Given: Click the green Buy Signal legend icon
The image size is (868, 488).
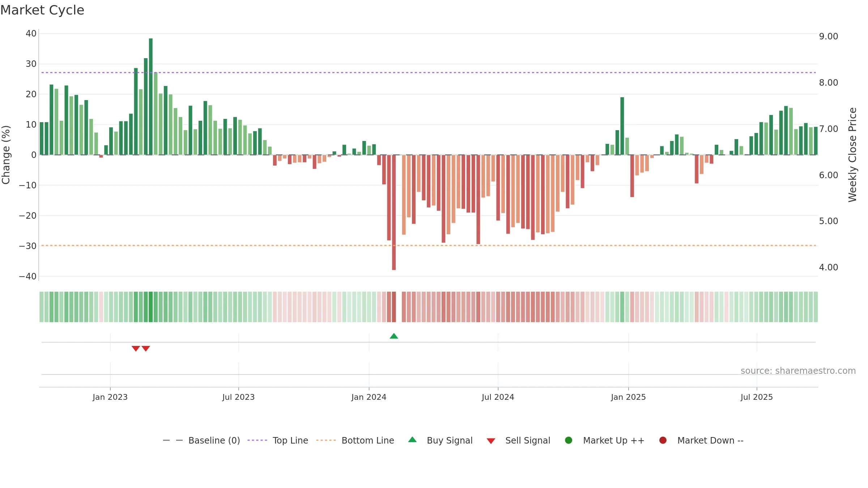Looking at the screenshot, I should pyautogui.click(x=412, y=440).
